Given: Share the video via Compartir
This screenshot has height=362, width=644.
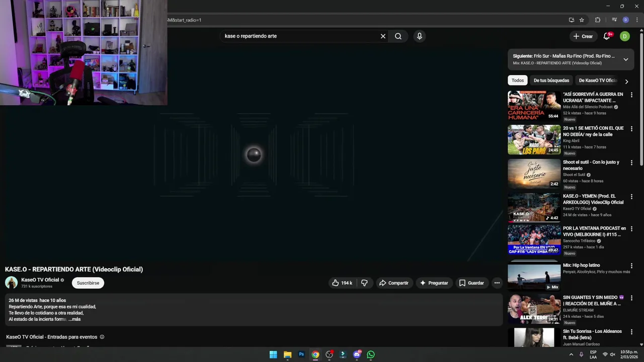Looking at the screenshot, I should coord(394,283).
